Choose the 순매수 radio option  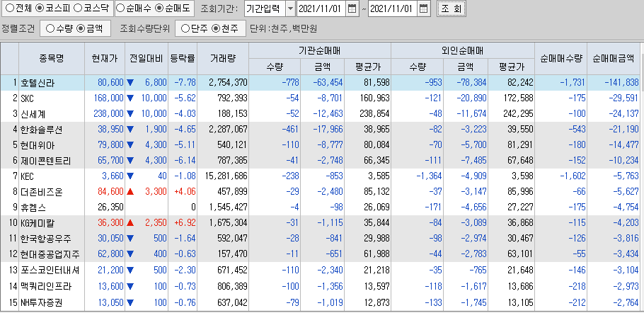(121, 8)
